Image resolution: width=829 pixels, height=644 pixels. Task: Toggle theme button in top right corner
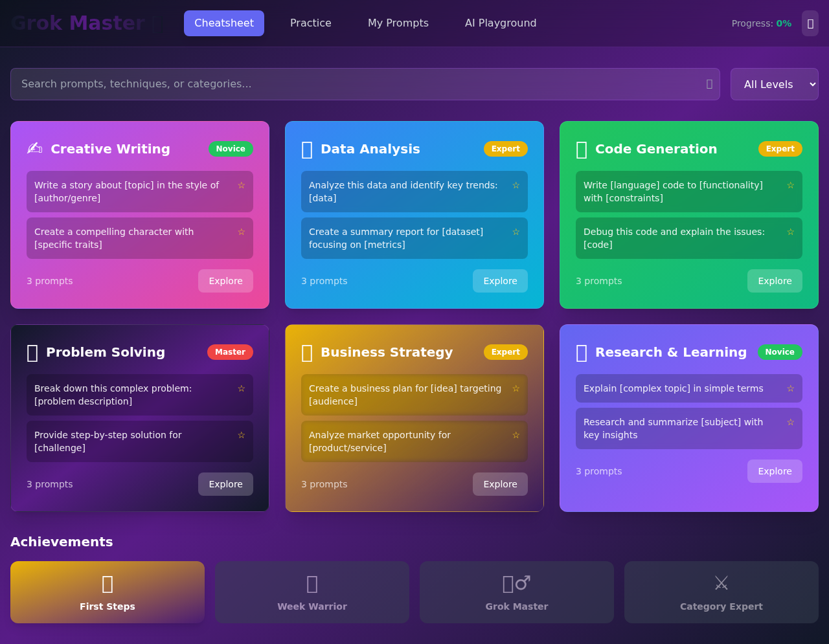click(810, 23)
